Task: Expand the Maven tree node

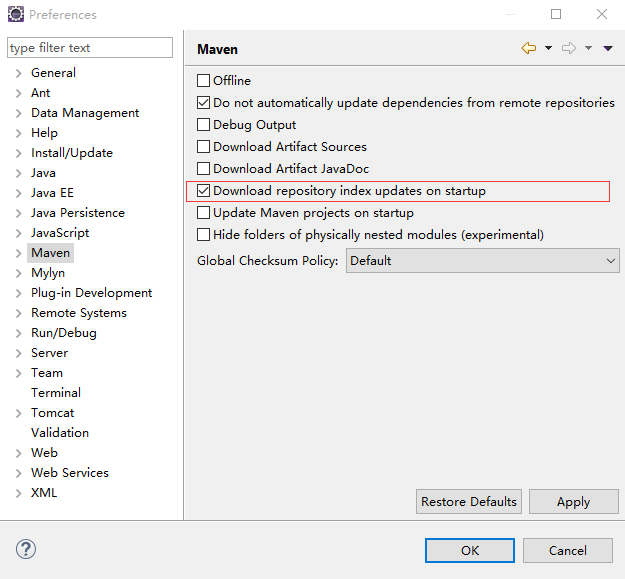Action: coord(18,253)
